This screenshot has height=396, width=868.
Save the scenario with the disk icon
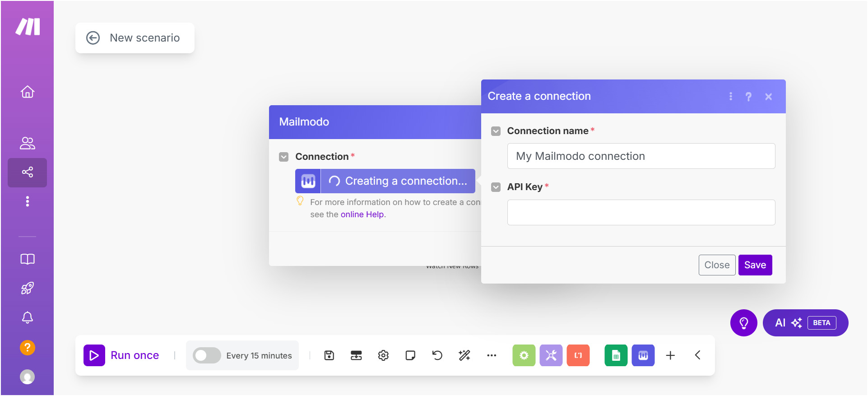329,355
